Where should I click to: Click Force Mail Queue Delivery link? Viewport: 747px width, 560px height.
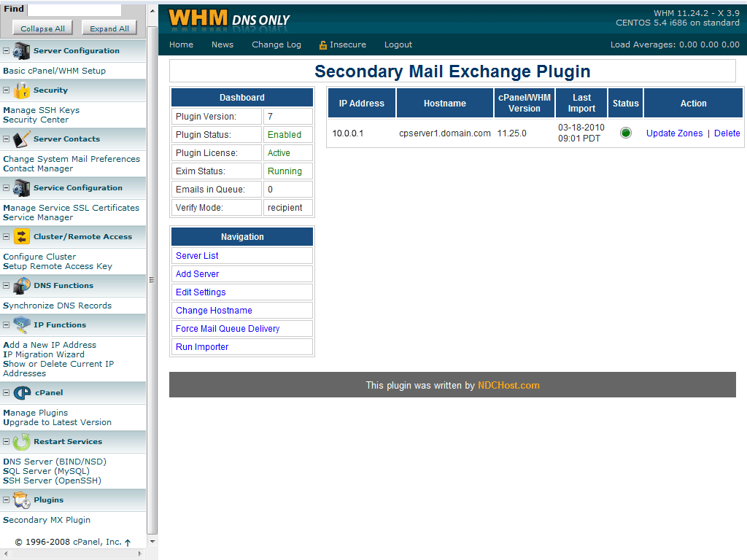click(228, 329)
